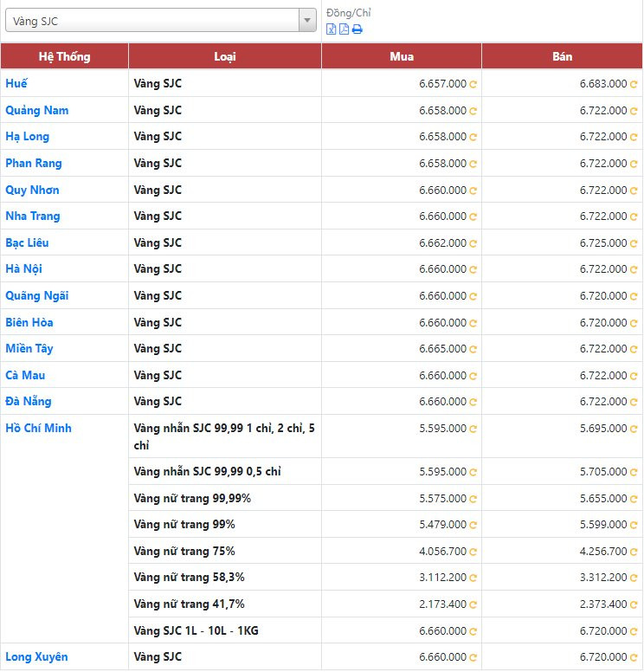Click refresh icon beside Huế Mua price

(473, 84)
